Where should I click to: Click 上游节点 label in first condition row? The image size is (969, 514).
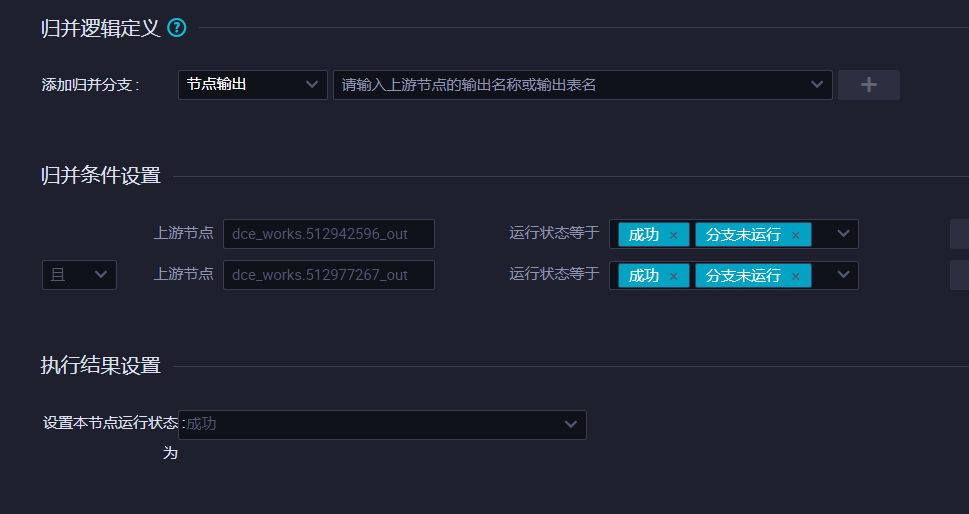point(184,233)
